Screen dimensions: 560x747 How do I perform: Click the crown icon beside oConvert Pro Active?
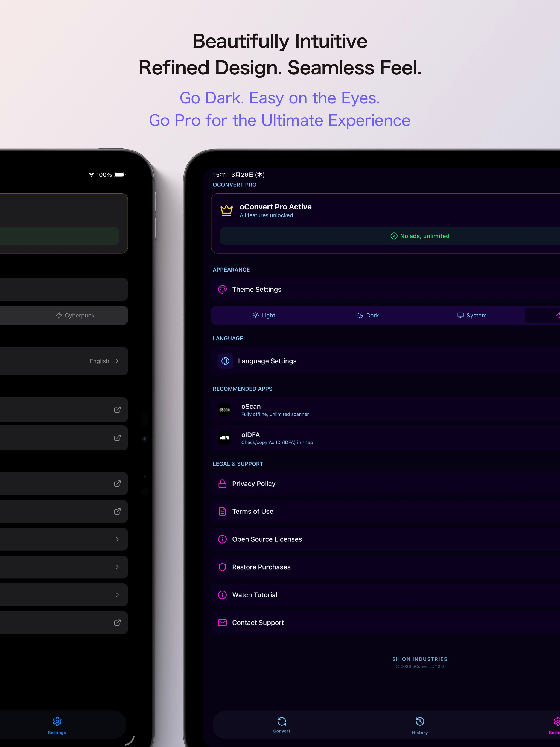click(226, 210)
